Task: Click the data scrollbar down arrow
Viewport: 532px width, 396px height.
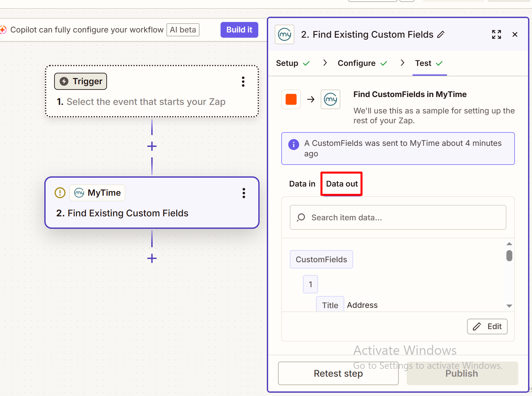Action: 509,306
